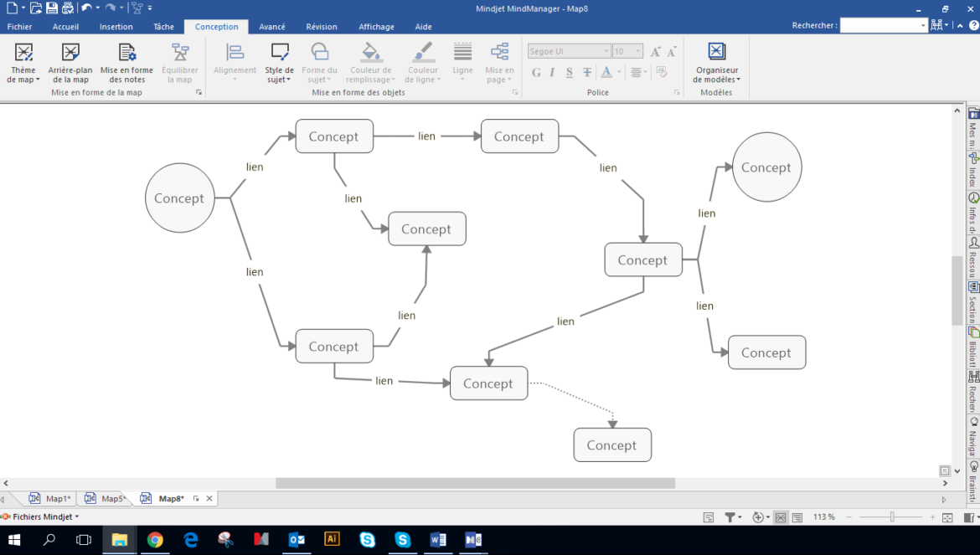Click the Save icon in quick access toolbar
Screen dimensions: 980x555
[x=51, y=8]
